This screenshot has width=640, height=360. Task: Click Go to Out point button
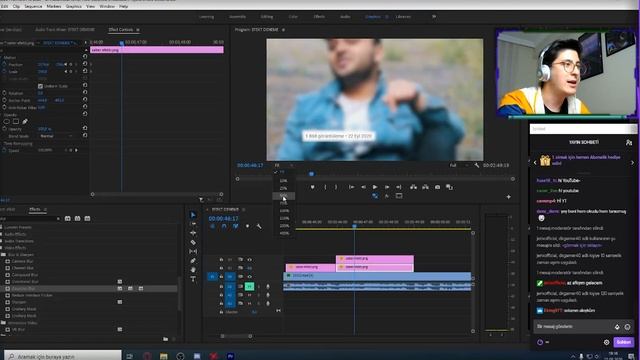click(x=398, y=187)
